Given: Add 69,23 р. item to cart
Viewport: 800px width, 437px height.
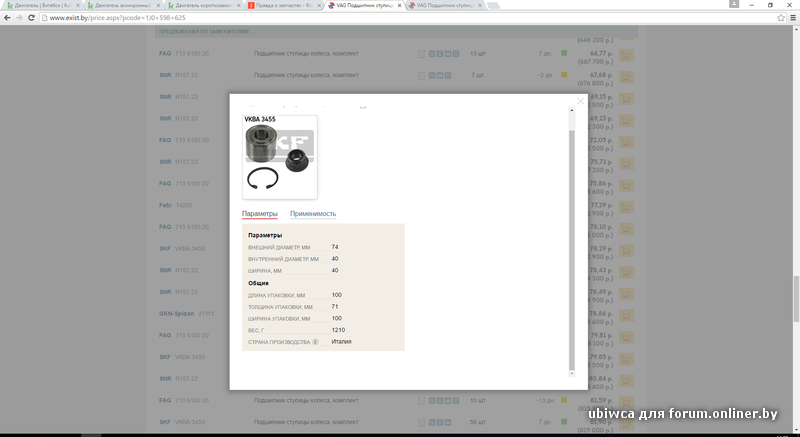Looking at the screenshot, I should coord(626,120).
